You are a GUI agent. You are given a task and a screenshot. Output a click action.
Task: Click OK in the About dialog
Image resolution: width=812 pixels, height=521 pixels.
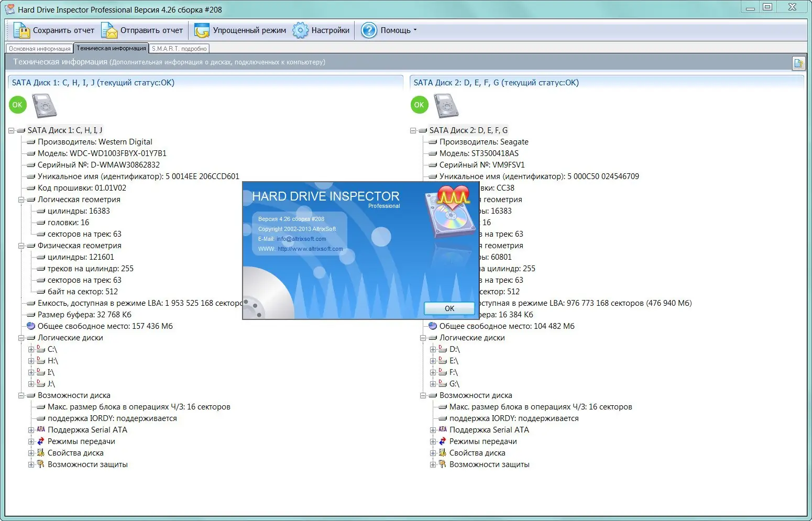[x=449, y=308]
